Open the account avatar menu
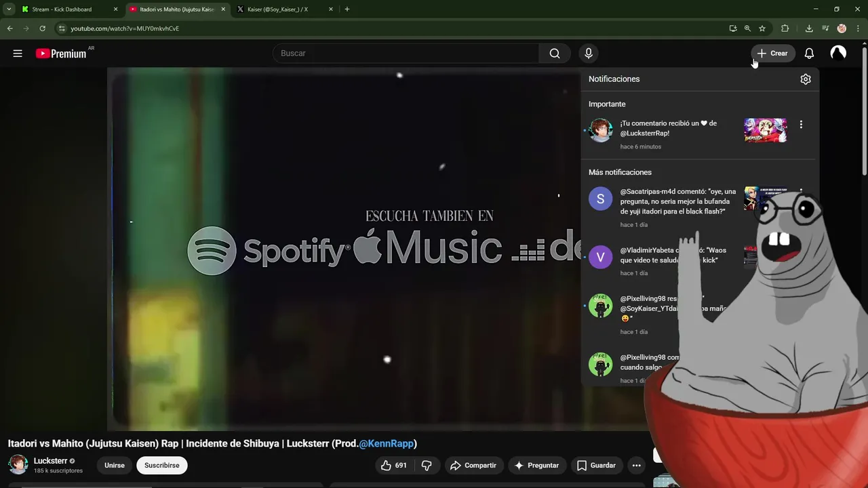The width and height of the screenshot is (868, 488). point(838,54)
